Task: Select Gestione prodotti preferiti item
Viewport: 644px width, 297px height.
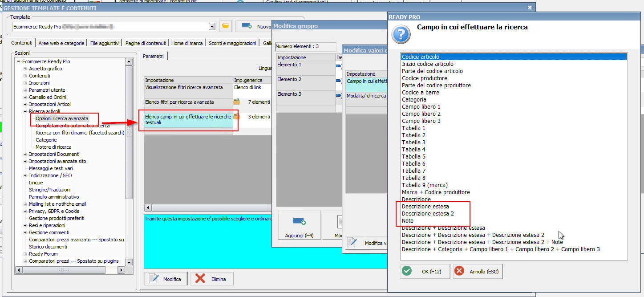Action: click(57, 218)
